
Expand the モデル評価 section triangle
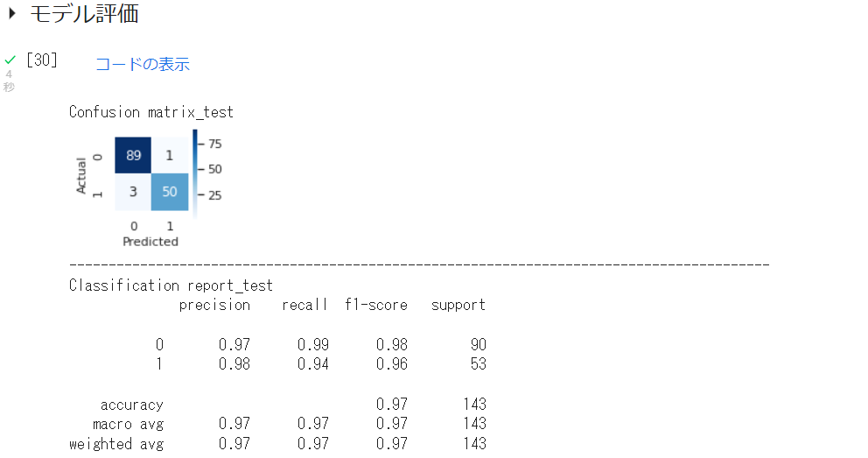point(12,14)
